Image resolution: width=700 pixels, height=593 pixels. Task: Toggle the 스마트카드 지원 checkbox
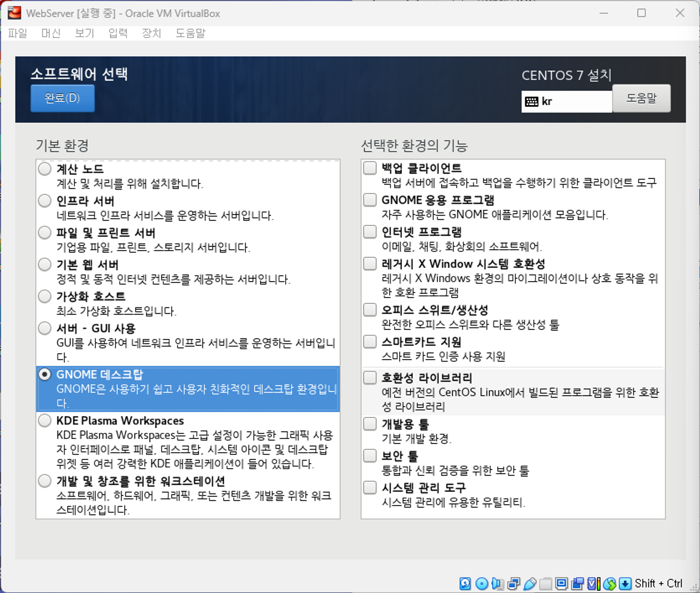coord(370,342)
